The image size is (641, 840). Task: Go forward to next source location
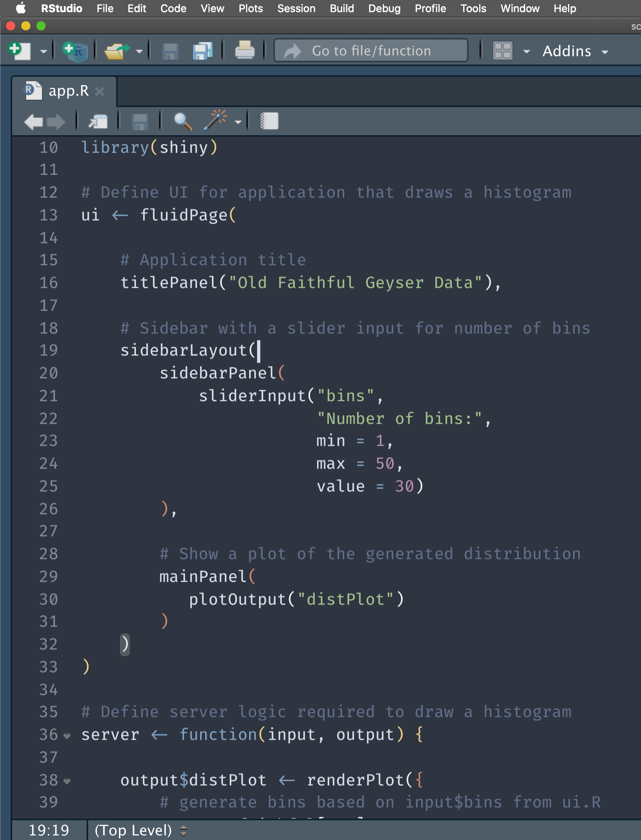[56, 122]
